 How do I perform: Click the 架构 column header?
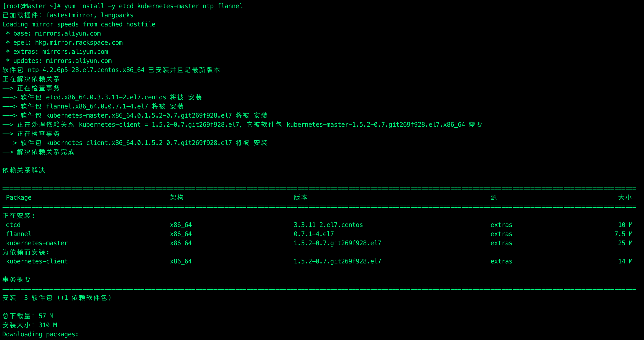click(176, 197)
